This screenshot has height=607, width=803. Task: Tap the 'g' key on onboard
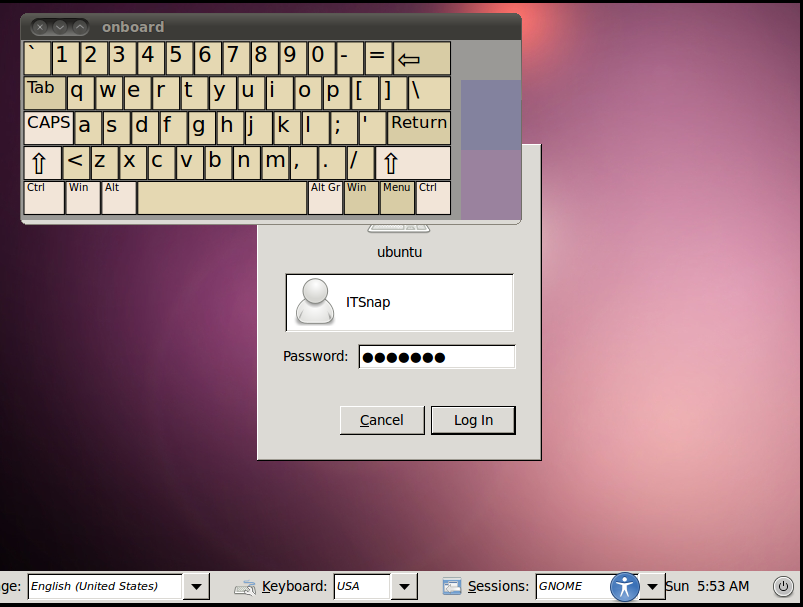[x=202, y=128]
